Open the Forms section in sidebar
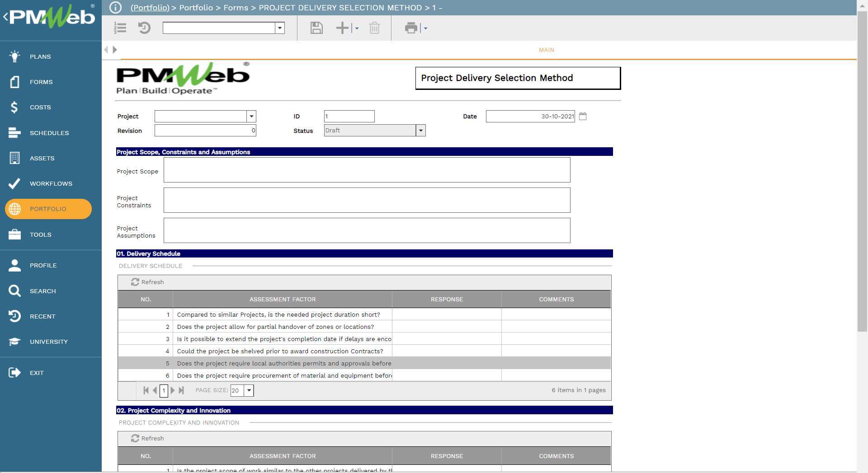868x473 pixels. click(41, 82)
